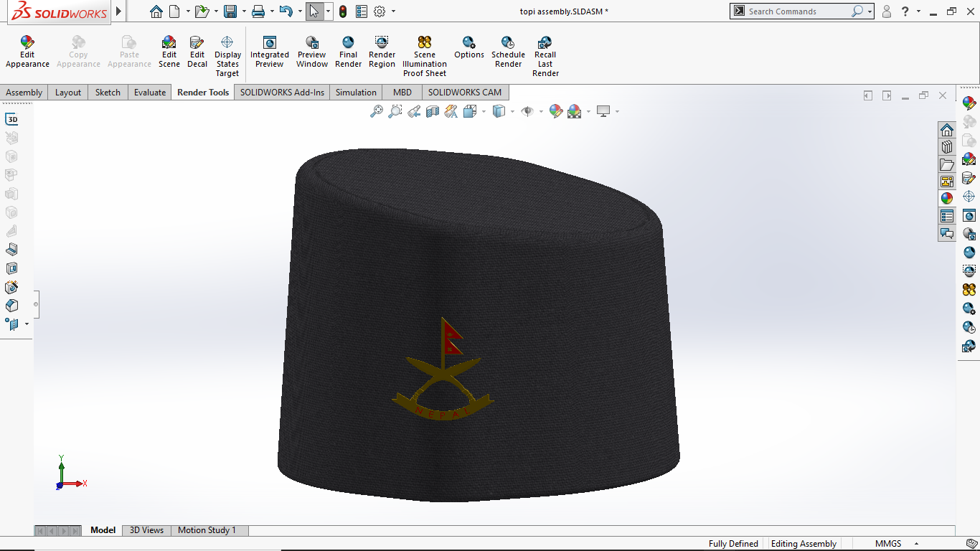This screenshot has height=551, width=980.
Task: Switch to the 3D Views bottom tab
Action: tap(146, 530)
